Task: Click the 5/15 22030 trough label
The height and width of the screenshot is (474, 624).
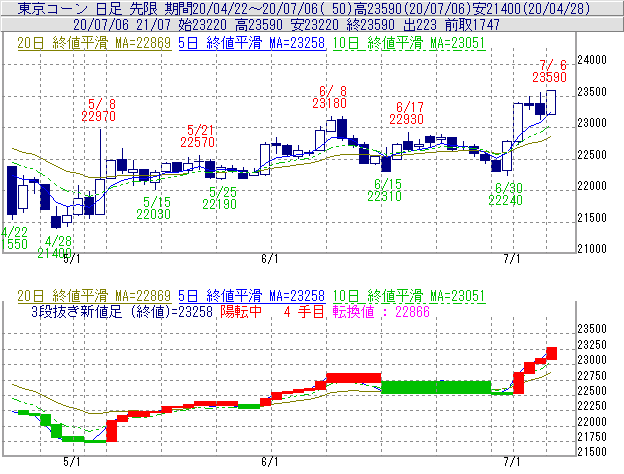Action: pyautogui.click(x=154, y=208)
